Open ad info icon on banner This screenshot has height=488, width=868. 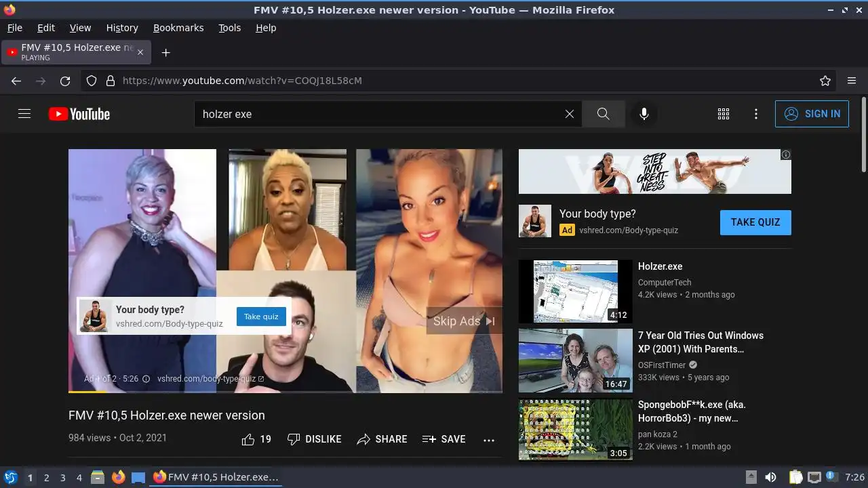786,155
